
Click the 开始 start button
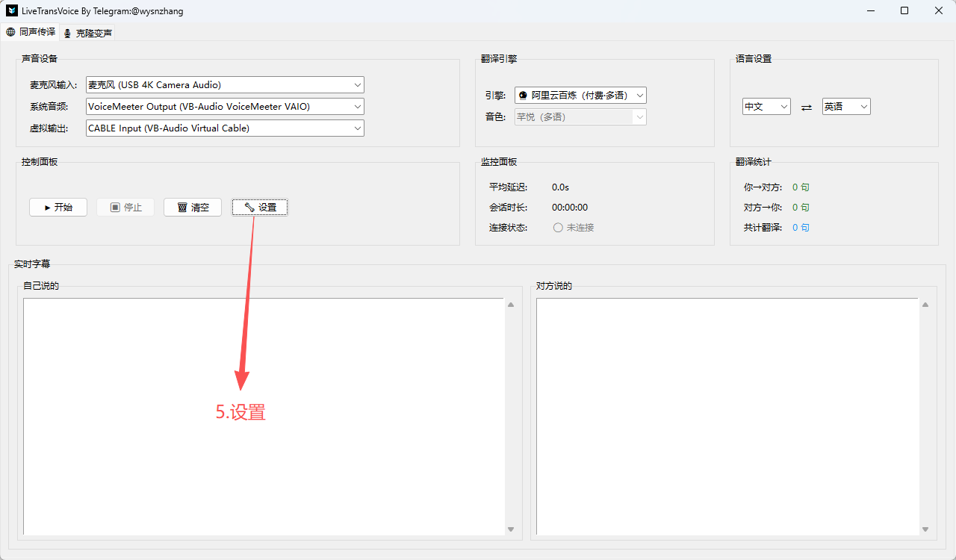[58, 208]
